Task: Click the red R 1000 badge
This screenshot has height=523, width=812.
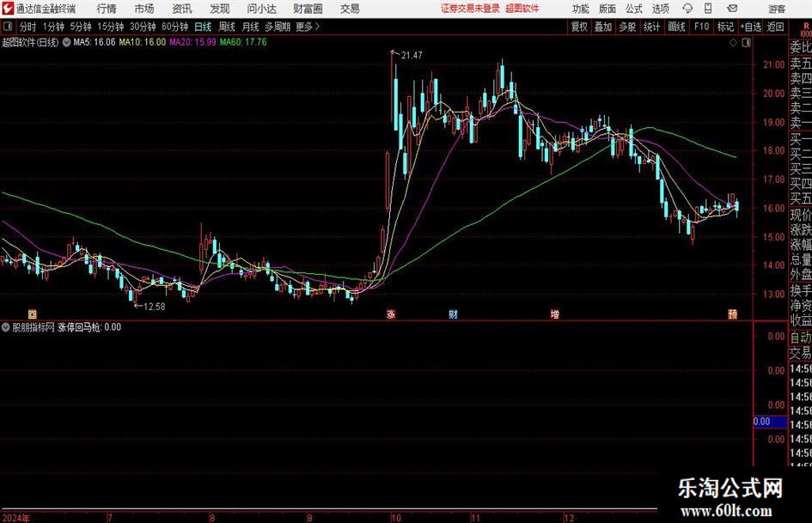Action: [806, 29]
